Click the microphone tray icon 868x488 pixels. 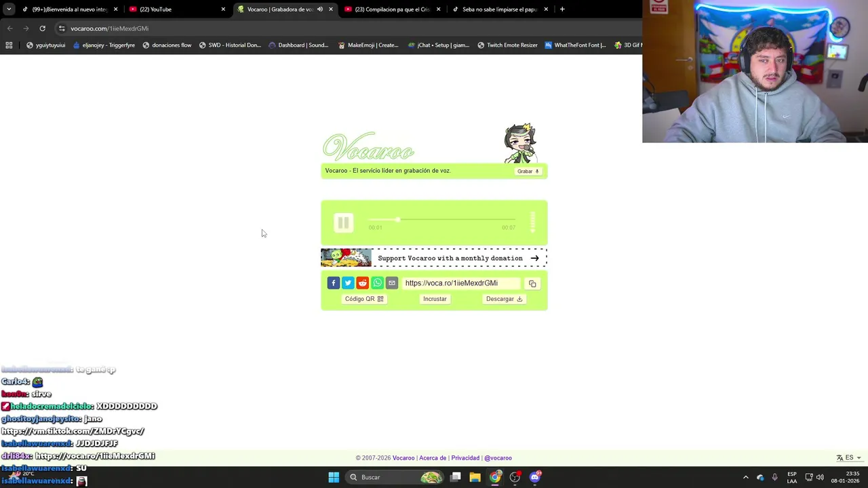pos(774,477)
